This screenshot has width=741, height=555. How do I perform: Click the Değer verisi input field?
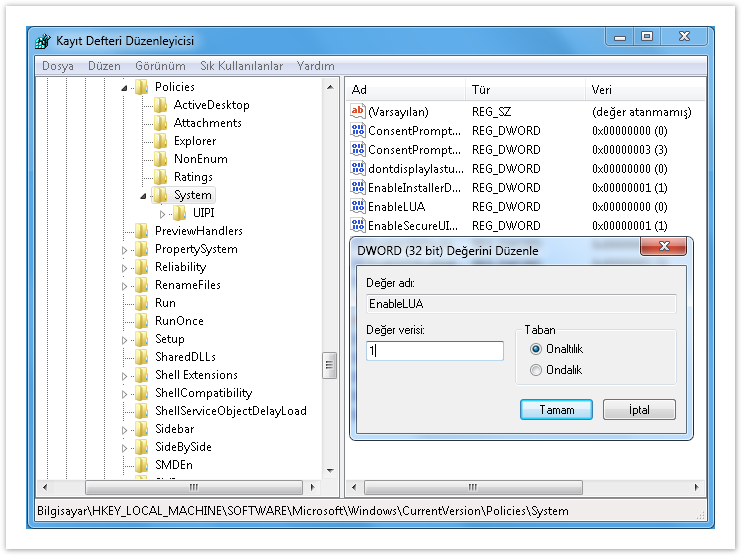(435, 351)
